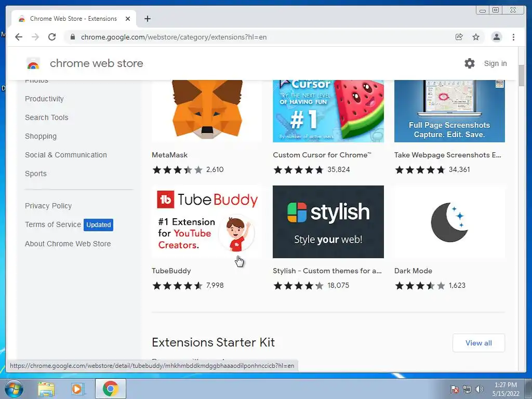Bookmark this page with the star icon

[476, 37]
